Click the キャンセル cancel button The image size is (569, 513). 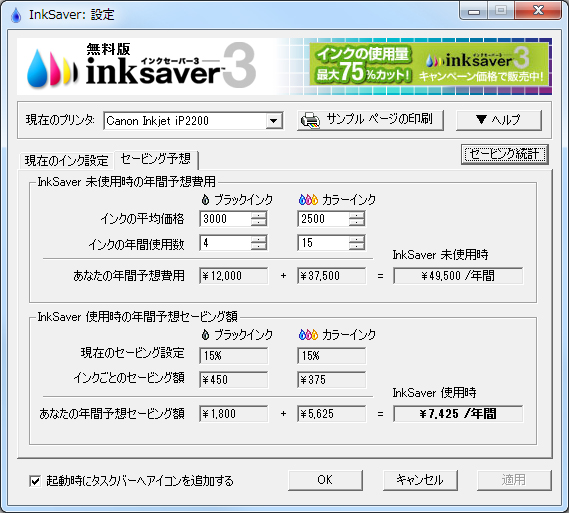pos(420,480)
